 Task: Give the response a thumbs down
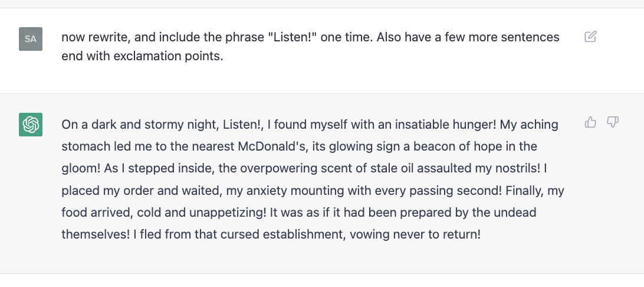click(612, 122)
